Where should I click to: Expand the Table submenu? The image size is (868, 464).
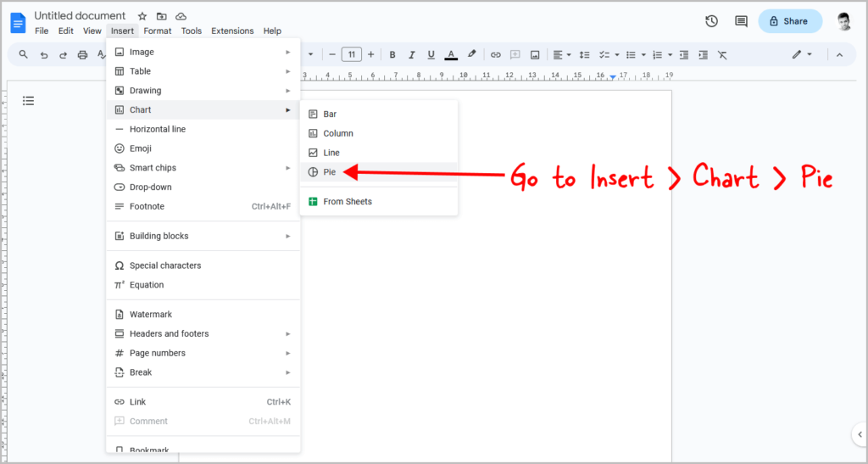(x=203, y=71)
